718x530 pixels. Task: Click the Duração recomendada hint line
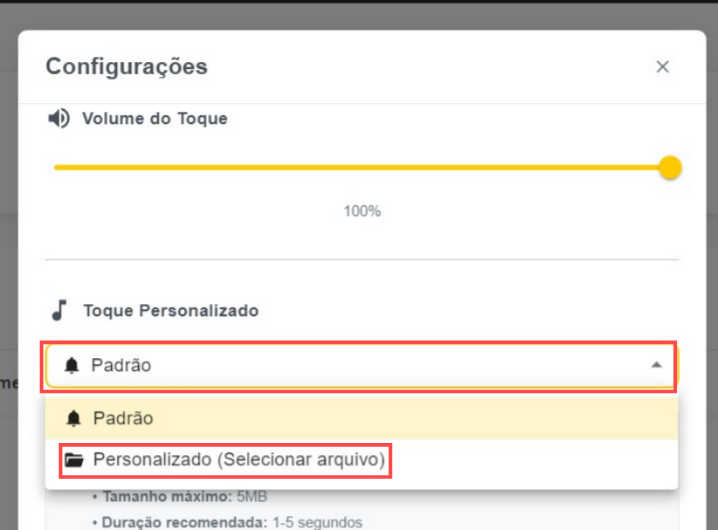tap(226, 522)
